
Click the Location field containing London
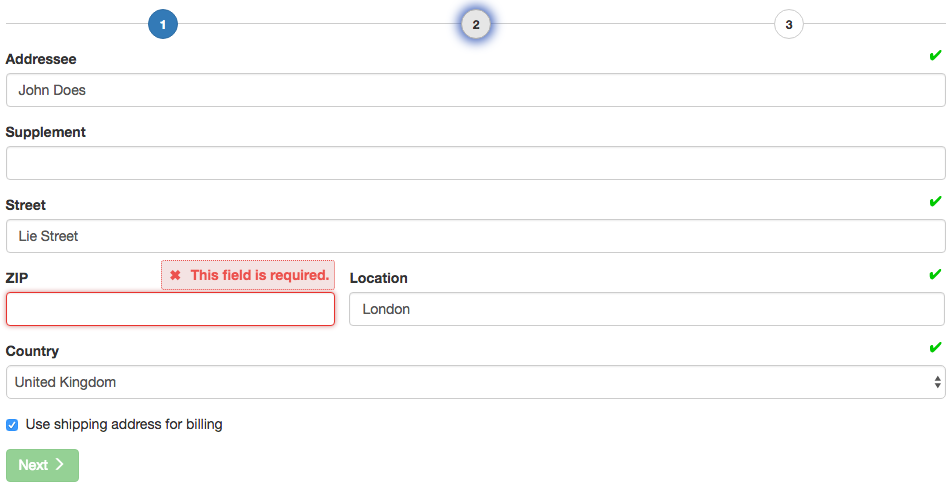[647, 309]
